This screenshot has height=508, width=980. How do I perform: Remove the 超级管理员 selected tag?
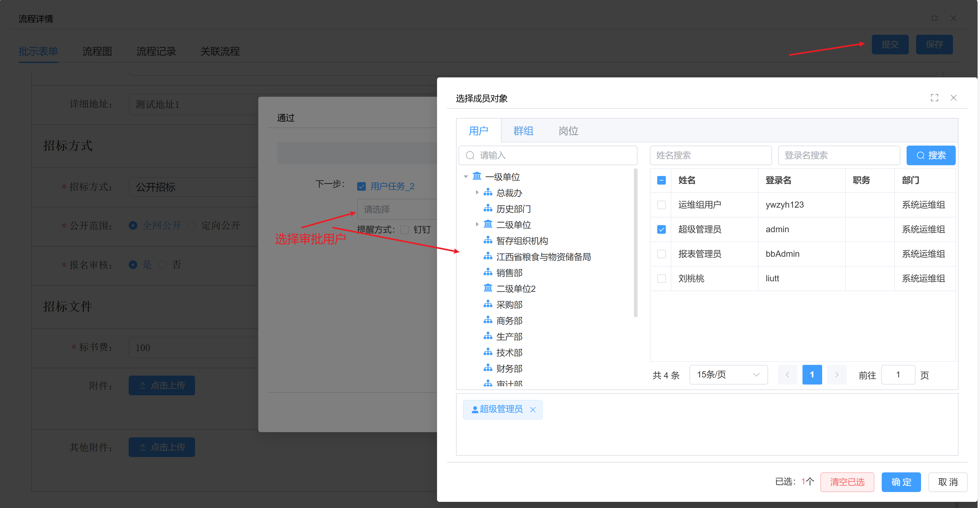(533, 409)
